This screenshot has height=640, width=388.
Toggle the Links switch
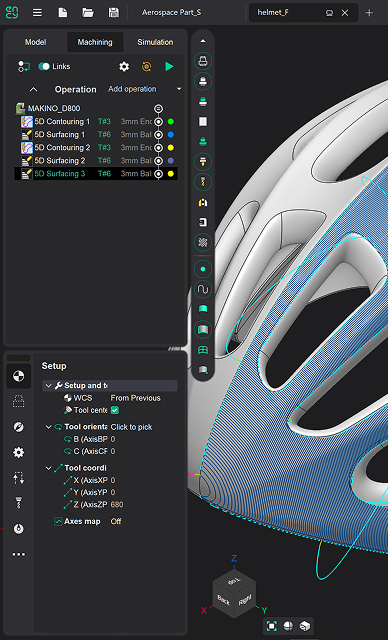[44, 67]
